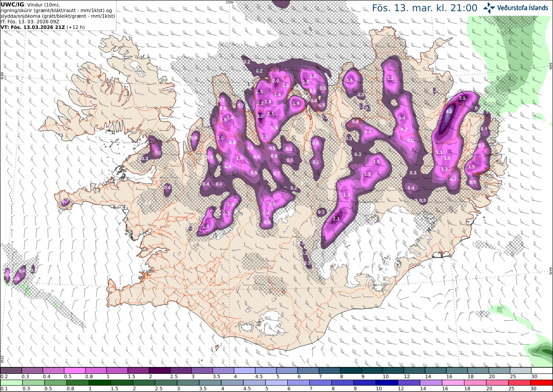553x392 pixels.
Task: Pick the palest green rain swatch starting at 0.1
Action: pos(11,383)
